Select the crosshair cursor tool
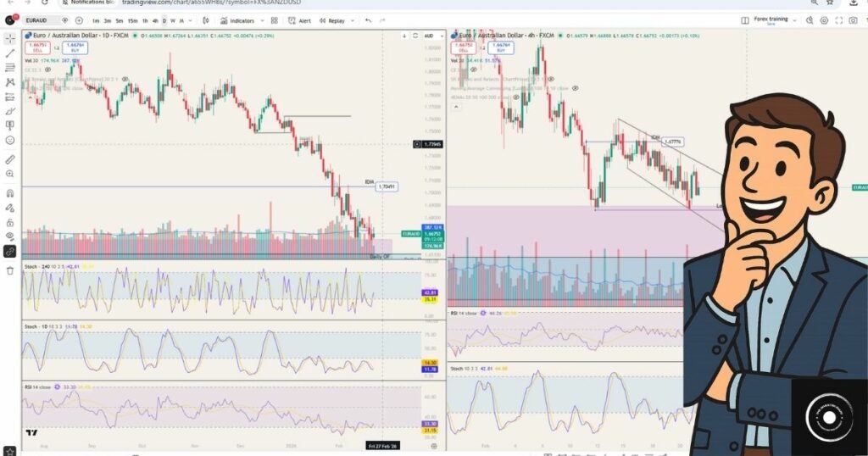Image resolution: width=868 pixels, height=456 pixels. click(10, 38)
